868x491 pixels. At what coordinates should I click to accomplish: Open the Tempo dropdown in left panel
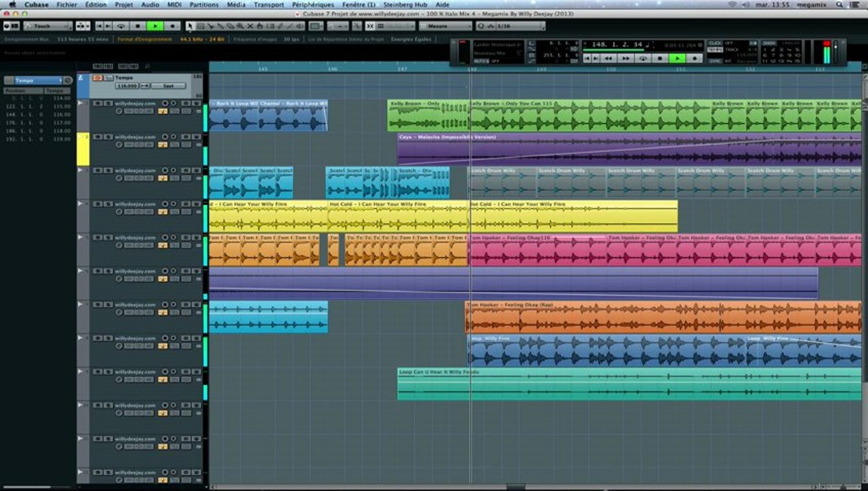[x=38, y=80]
